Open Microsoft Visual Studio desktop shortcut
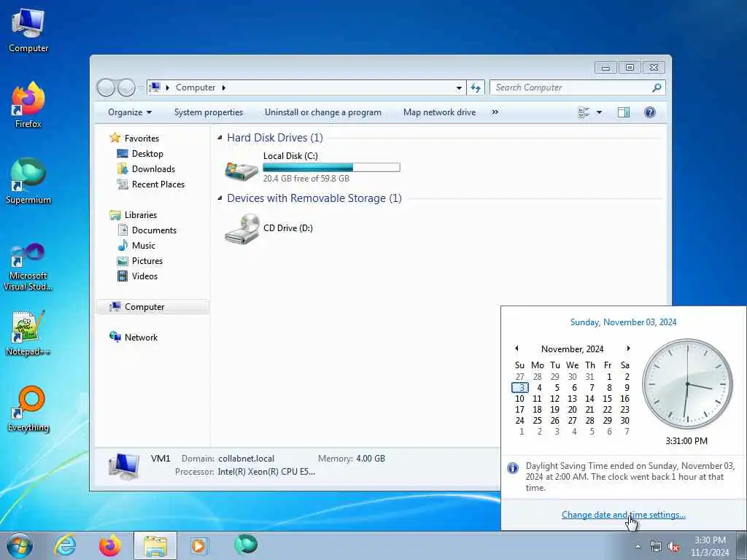The image size is (747, 560). coord(28,267)
